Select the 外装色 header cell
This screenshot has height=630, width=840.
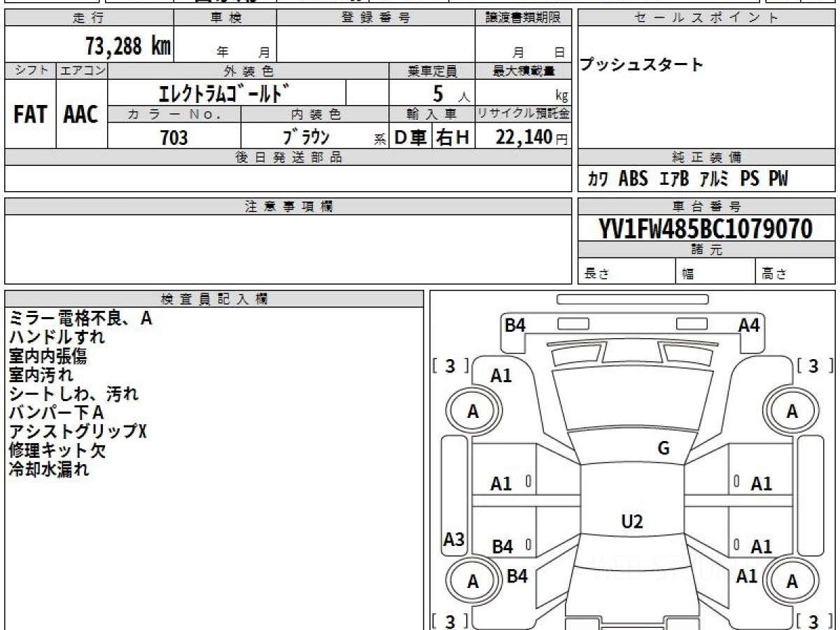click(248, 71)
